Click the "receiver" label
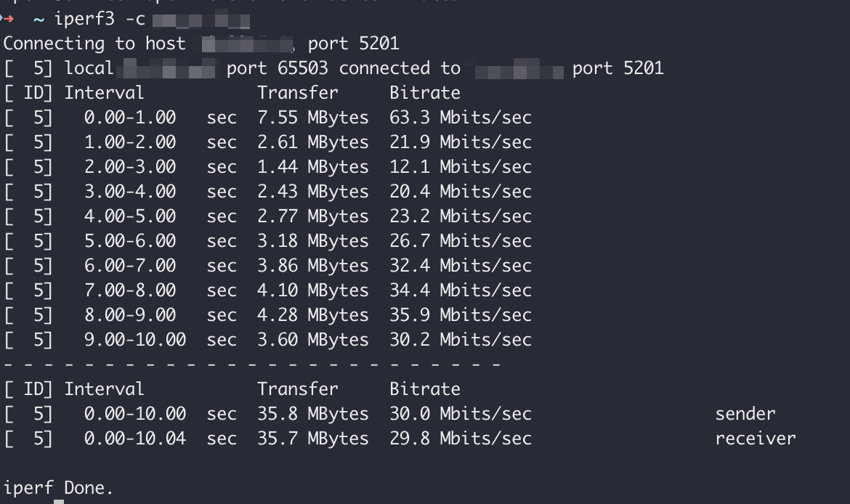Viewport: 850px width, 504px height. [756, 439]
